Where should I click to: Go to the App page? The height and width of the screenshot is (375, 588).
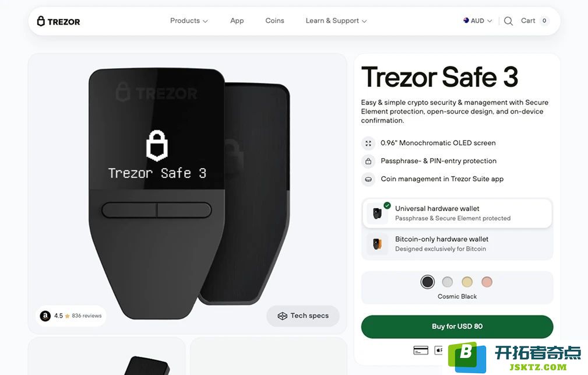(x=237, y=20)
